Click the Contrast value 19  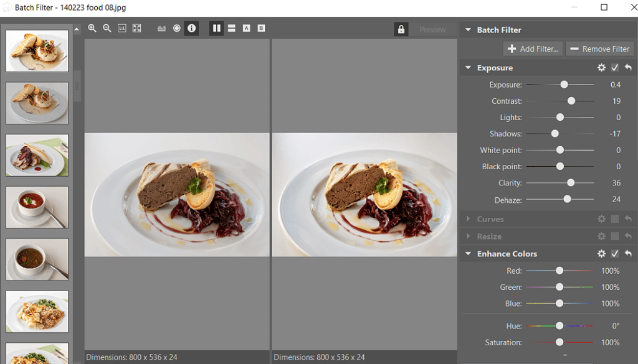pyautogui.click(x=616, y=101)
